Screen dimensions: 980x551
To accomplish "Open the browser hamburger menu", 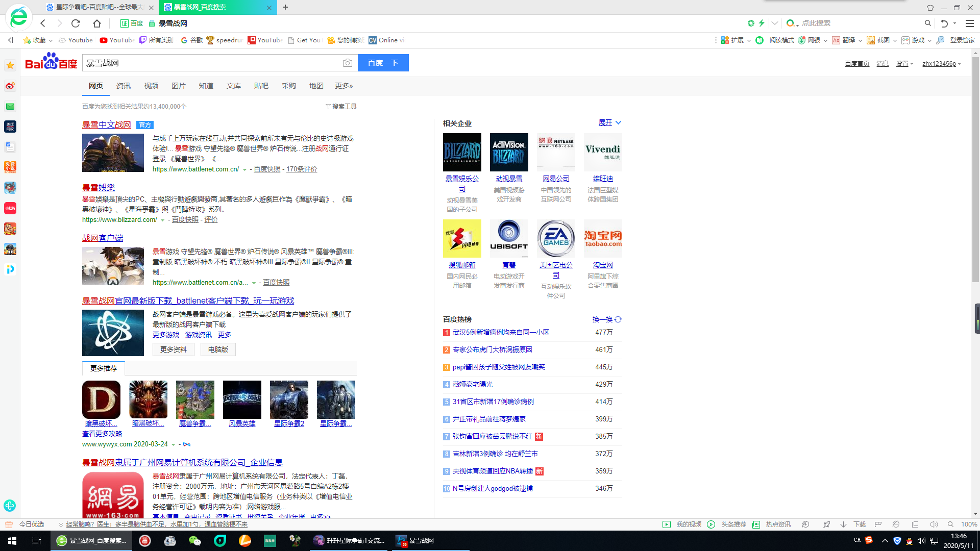I will pos(970,23).
